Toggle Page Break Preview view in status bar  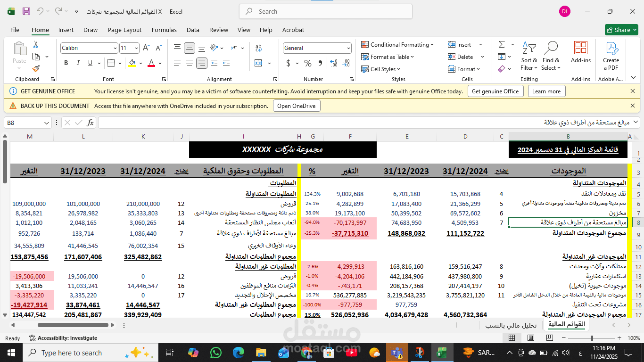coord(550,338)
